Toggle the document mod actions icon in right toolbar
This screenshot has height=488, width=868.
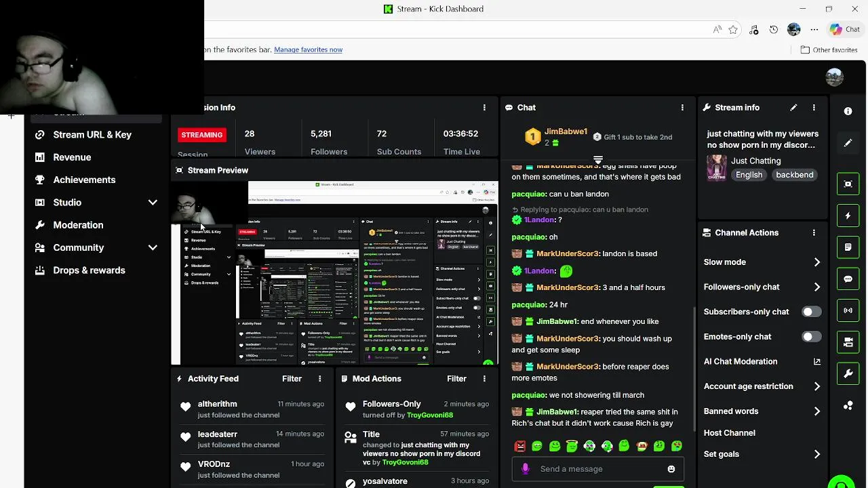point(848,247)
